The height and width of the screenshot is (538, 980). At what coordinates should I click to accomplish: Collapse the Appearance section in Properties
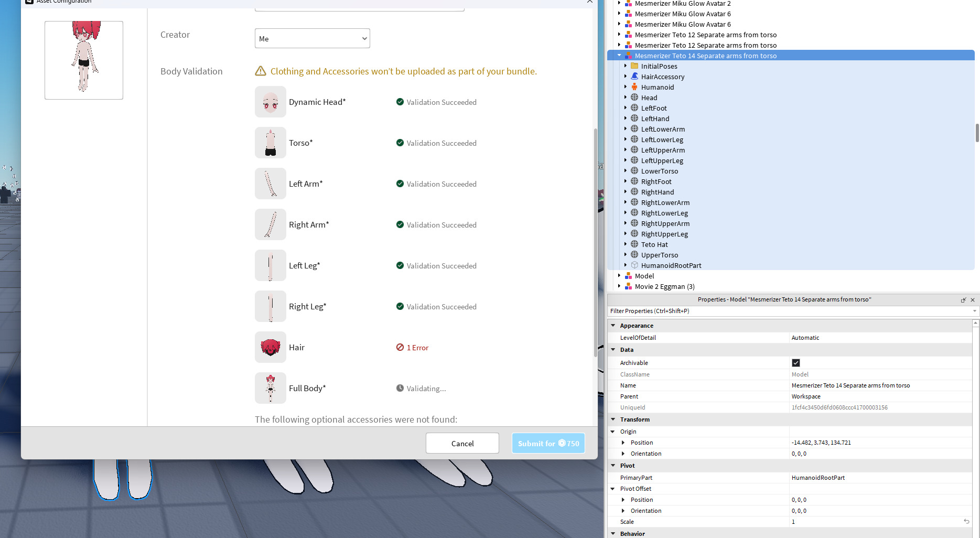tap(613, 325)
